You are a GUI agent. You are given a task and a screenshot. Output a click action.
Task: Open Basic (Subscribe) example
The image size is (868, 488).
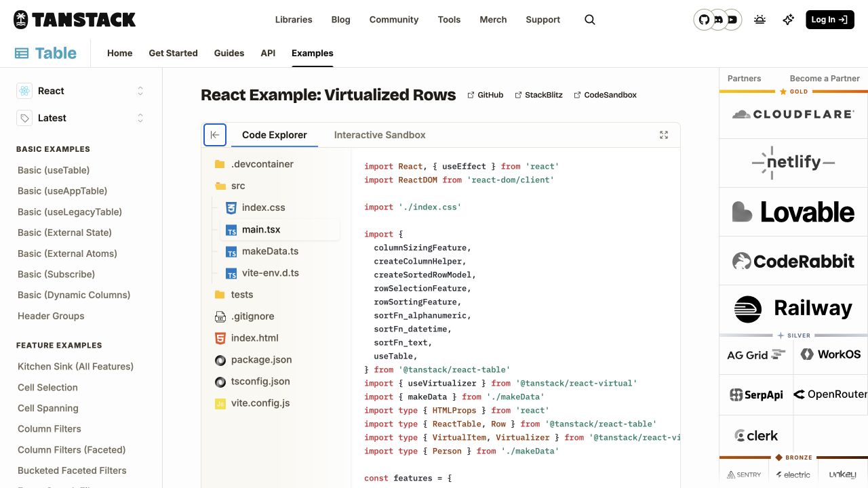point(56,274)
